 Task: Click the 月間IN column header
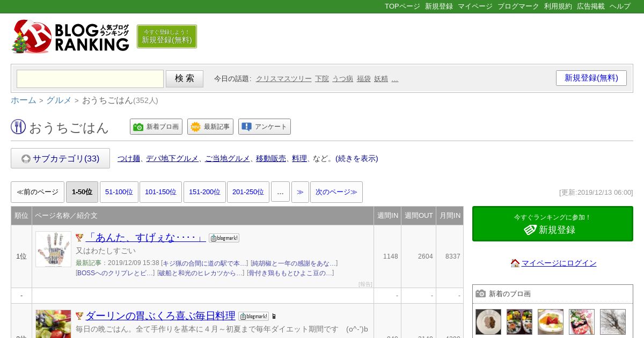point(450,216)
